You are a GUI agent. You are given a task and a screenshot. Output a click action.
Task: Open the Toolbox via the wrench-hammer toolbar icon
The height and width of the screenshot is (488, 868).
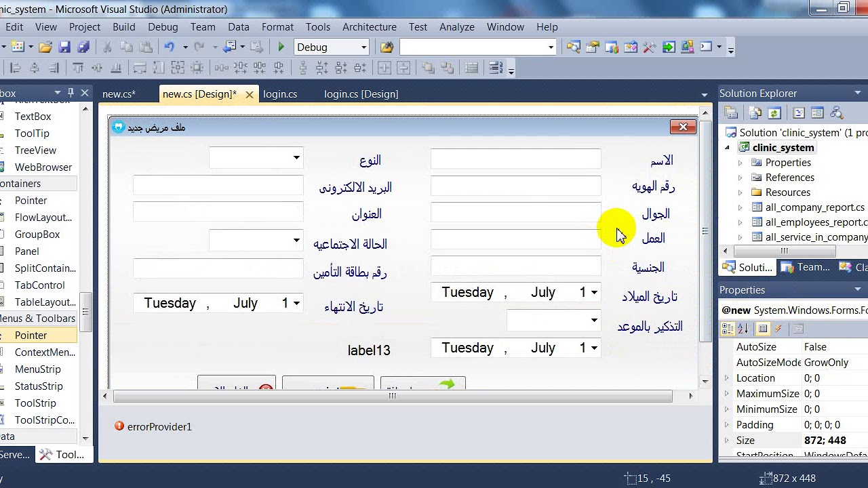point(650,47)
